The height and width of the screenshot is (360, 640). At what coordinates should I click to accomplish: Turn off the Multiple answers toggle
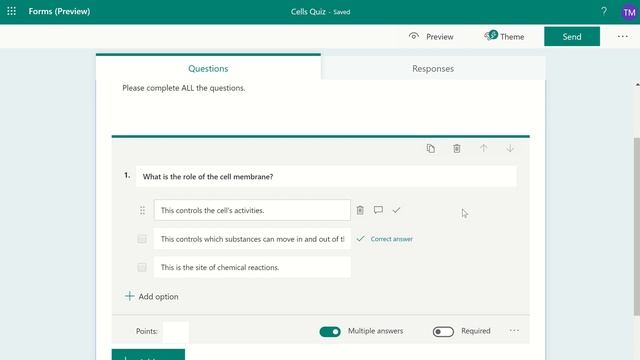click(330, 331)
